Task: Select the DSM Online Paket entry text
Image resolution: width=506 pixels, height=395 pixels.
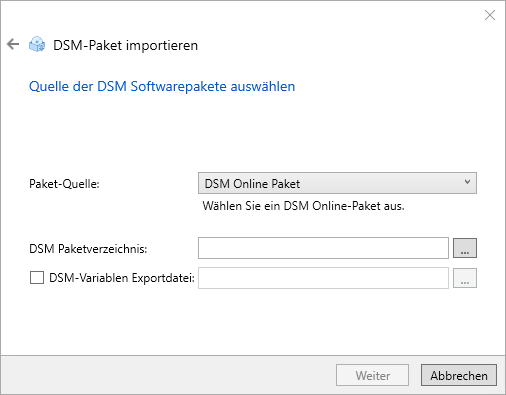Action: pos(252,184)
